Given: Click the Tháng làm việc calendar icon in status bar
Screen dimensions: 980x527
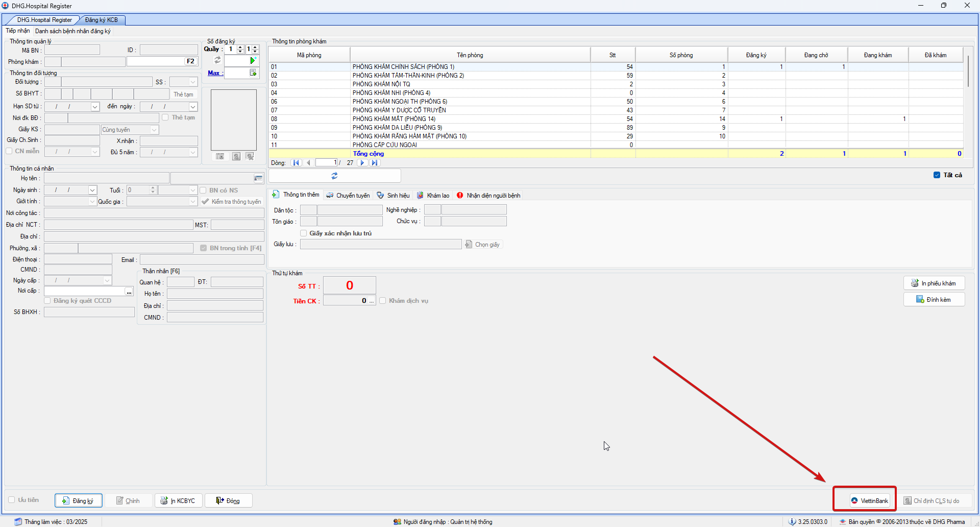Looking at the screenshot, I should 18,521.
